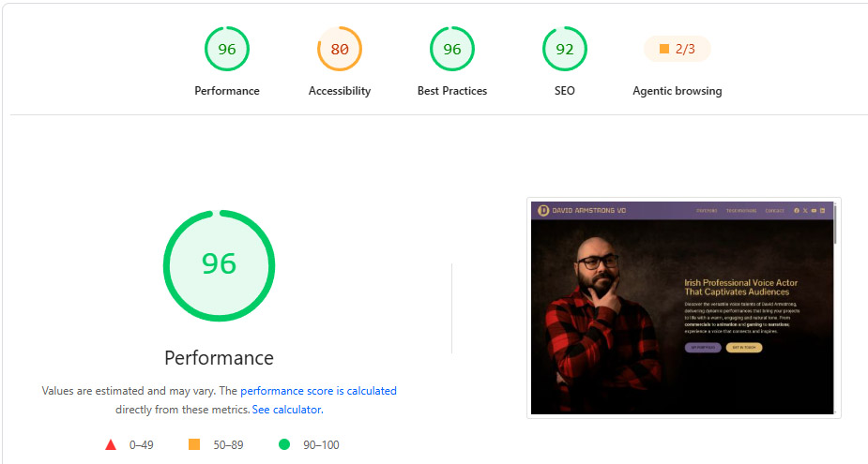Open the 'performance score is calculated' link

(x=318, y=391)
